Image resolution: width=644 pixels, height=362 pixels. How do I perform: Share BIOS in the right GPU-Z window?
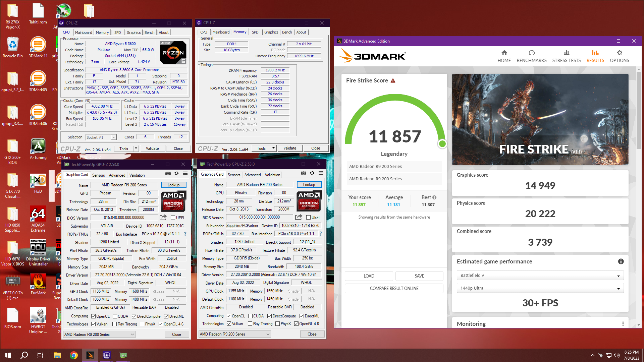tap(299, 217)
